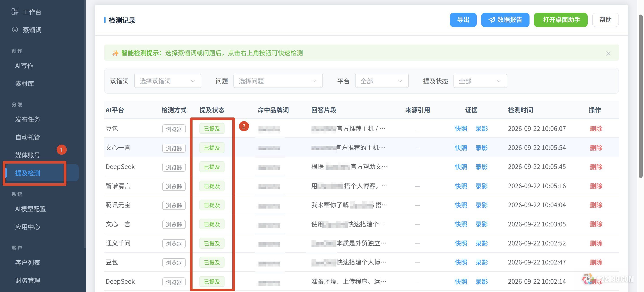Select 提及检测 in the sidebar
The height and width of the screenshot is (292, 644).
coord(42,173)
